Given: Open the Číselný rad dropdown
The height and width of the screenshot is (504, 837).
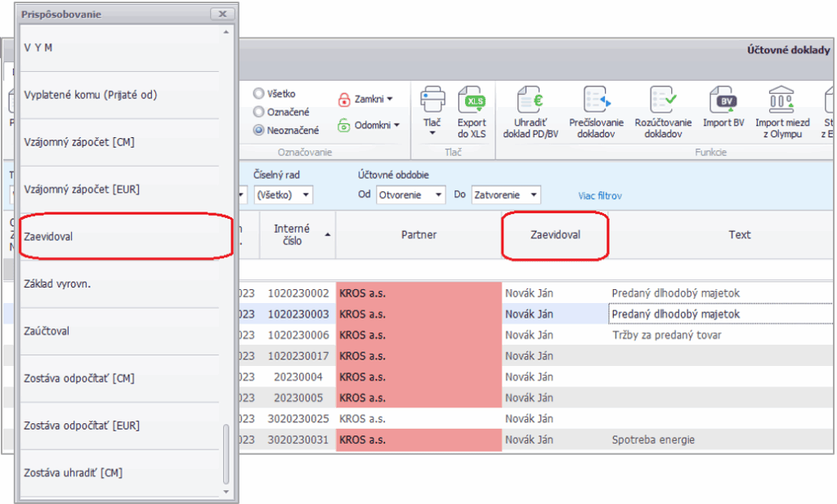Looking at the screenshot, I should click(x=283, y=195).
